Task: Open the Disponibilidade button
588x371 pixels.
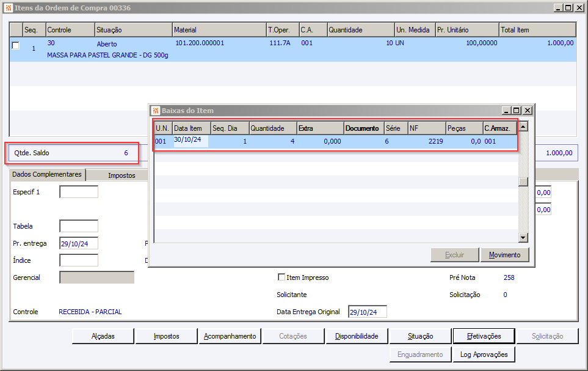Action: pyautogui.click(x=357, y=336)
